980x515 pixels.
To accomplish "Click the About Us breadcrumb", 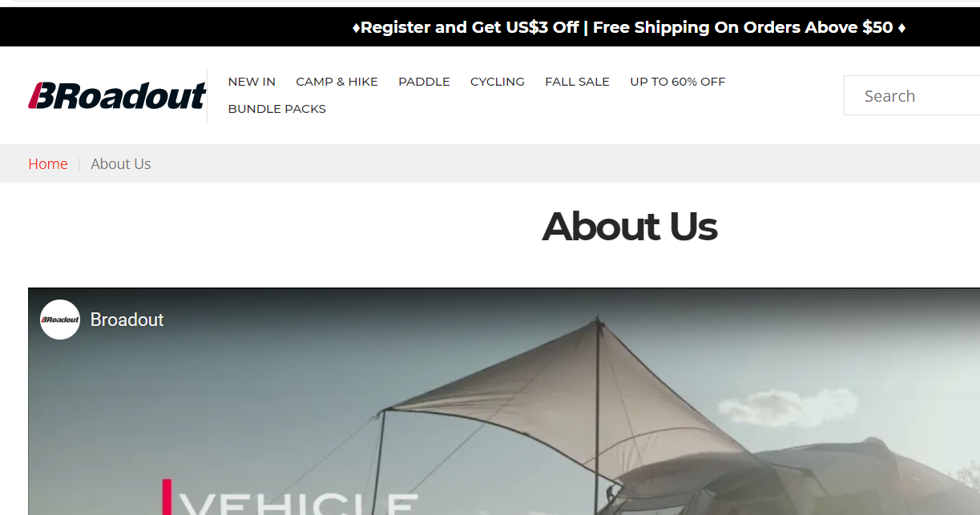I will click(x=121, y=164).
